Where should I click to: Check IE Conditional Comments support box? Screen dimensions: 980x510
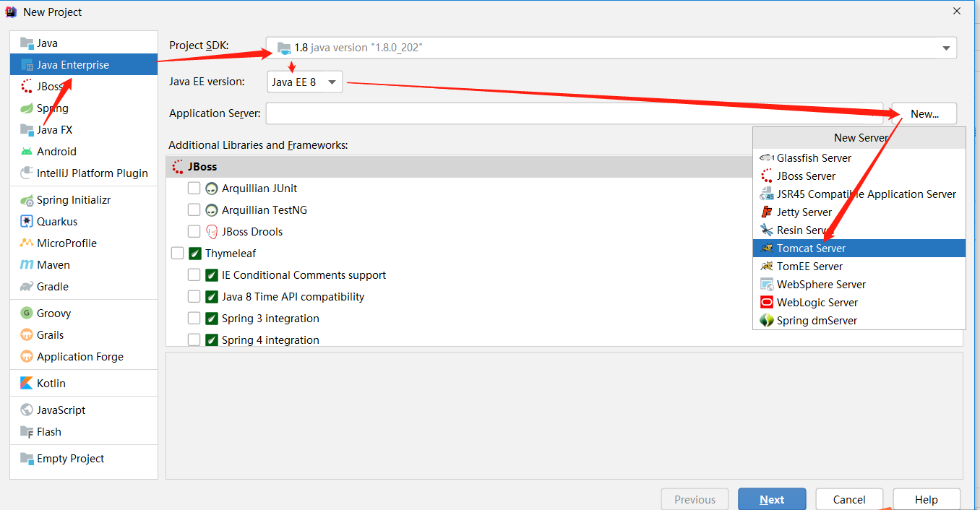(194, 275)
